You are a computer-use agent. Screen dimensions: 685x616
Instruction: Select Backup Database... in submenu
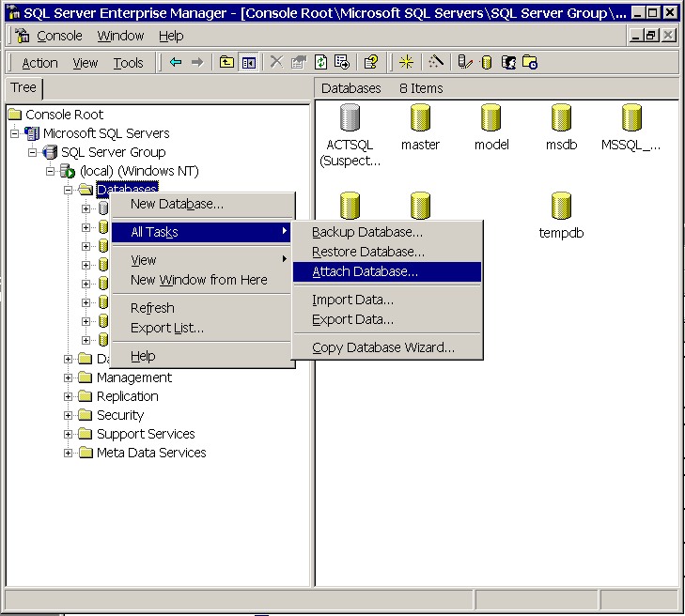(387, 232)
